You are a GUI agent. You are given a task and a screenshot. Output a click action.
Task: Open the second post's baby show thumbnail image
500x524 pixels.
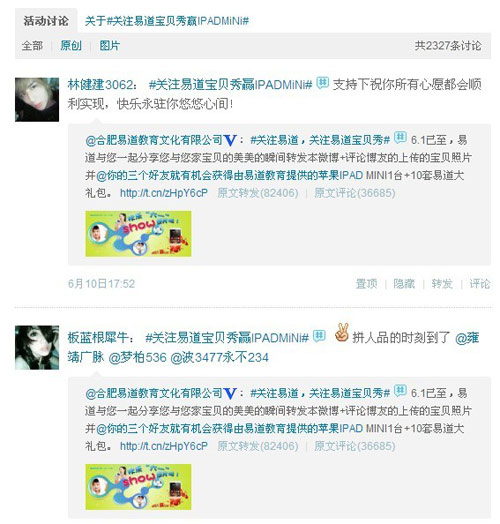[x=138, y=487]
